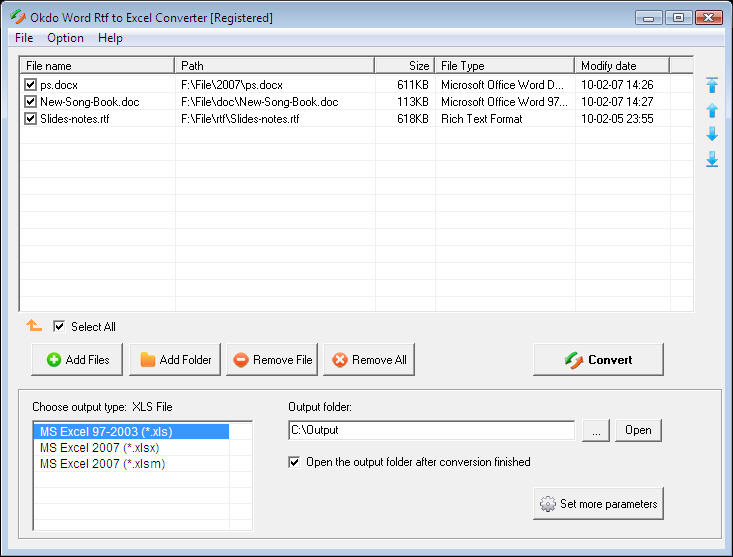The height and width of the screenshot is (557, 733).
Task: Click the move-down arrow icon
Action: 712,134
